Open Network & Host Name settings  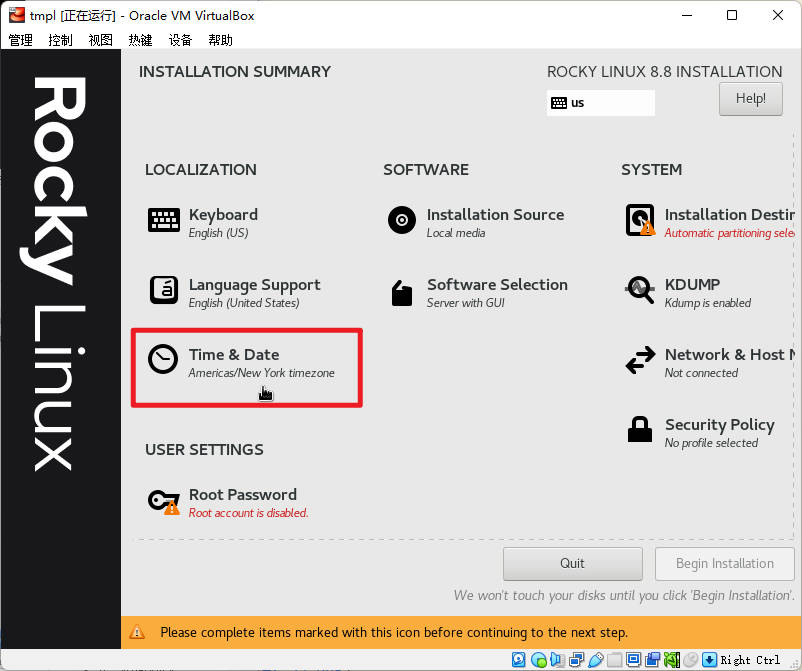tap(709, 363)
